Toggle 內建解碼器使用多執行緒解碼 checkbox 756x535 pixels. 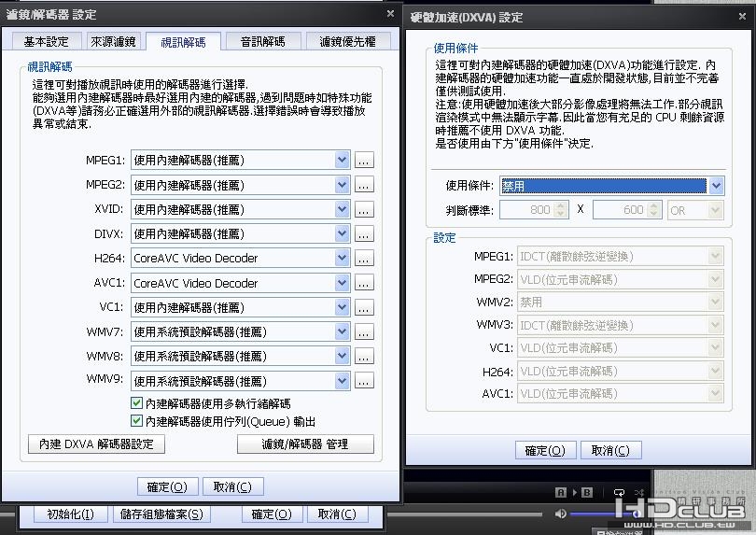click(x=137, y=402)
